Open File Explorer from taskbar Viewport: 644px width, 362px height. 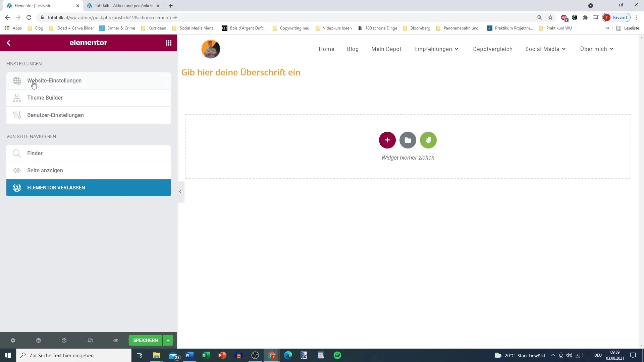(x=157, y=355)
